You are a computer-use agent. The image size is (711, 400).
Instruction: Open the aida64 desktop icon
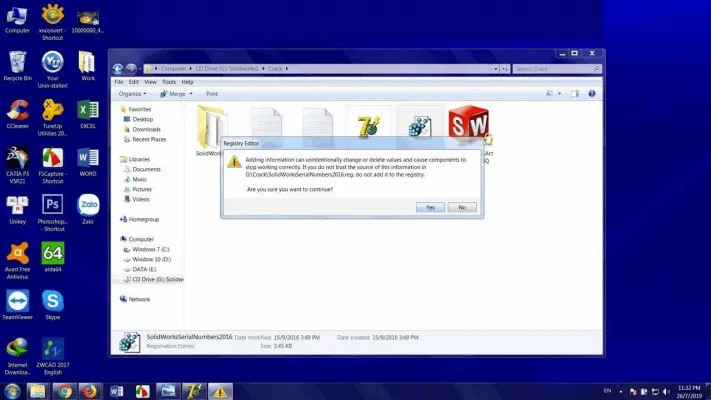point(52,254)
